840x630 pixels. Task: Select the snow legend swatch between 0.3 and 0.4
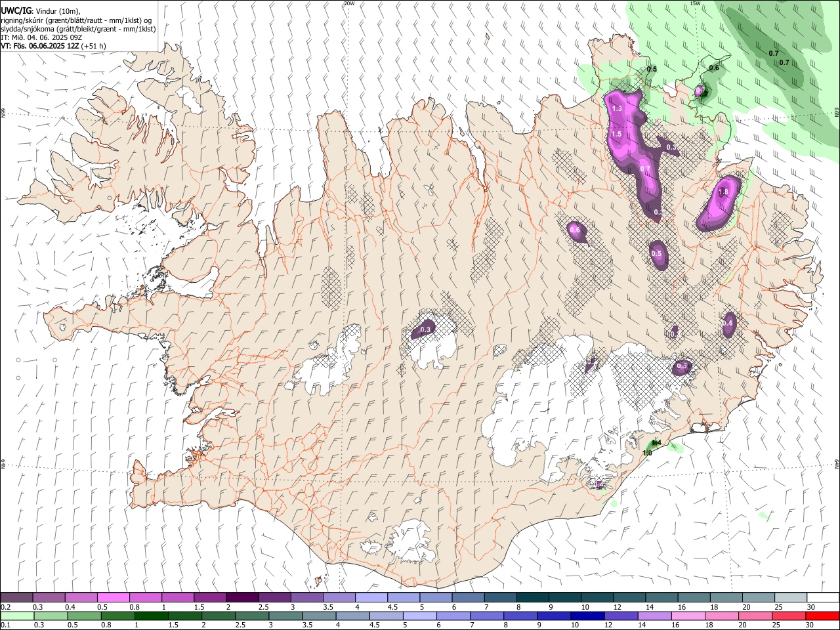click(50, 598)
